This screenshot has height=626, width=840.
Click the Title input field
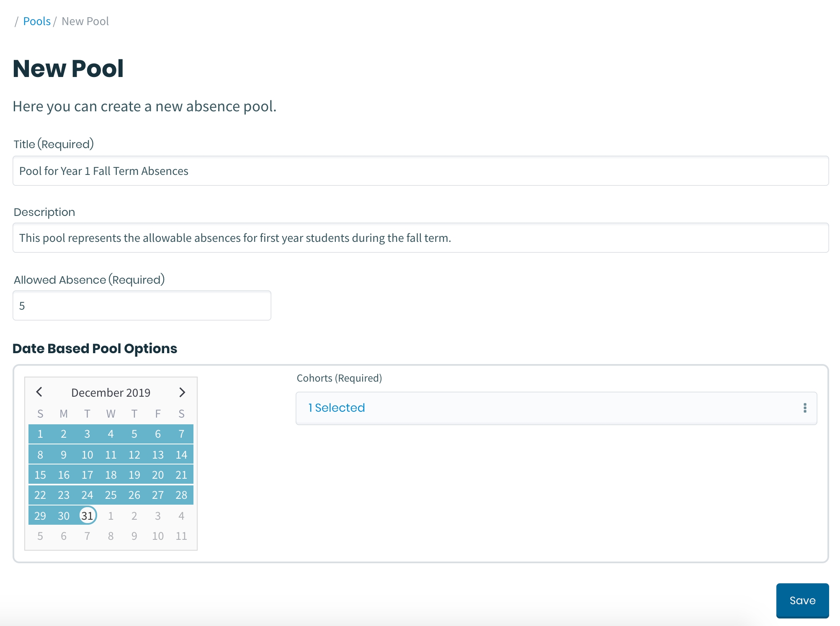tap(420, 171)
